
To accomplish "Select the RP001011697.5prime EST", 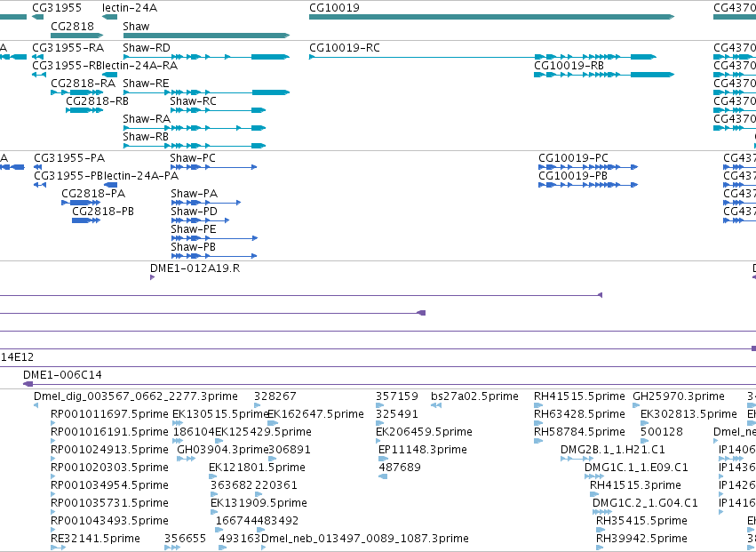I will [53, 423].
